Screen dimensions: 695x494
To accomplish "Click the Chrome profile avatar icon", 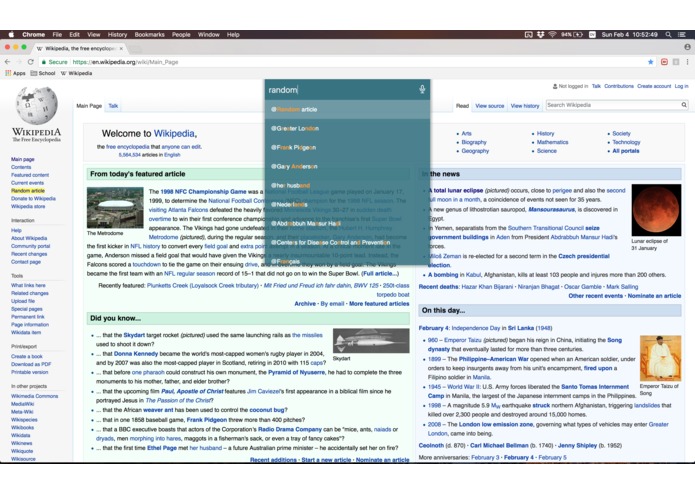I will pos(687,47).
